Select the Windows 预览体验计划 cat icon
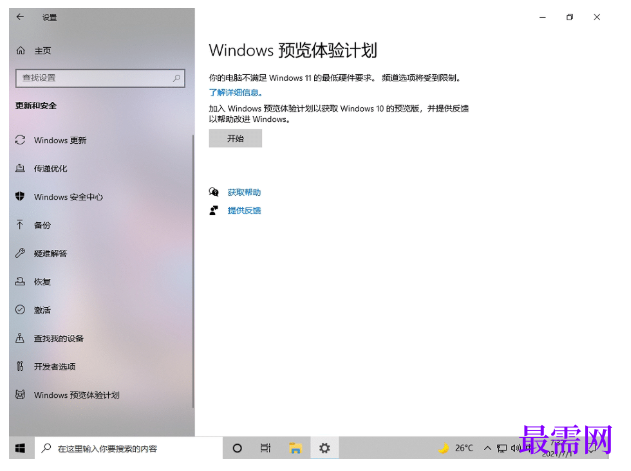631x471 pixels. pos(20,395)
